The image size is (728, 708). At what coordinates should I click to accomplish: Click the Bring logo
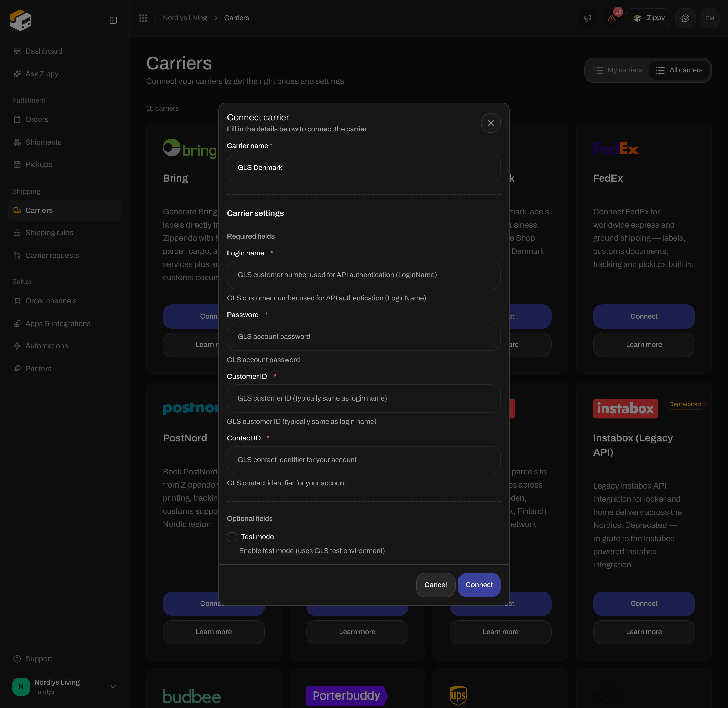click(x=190, y=149)
